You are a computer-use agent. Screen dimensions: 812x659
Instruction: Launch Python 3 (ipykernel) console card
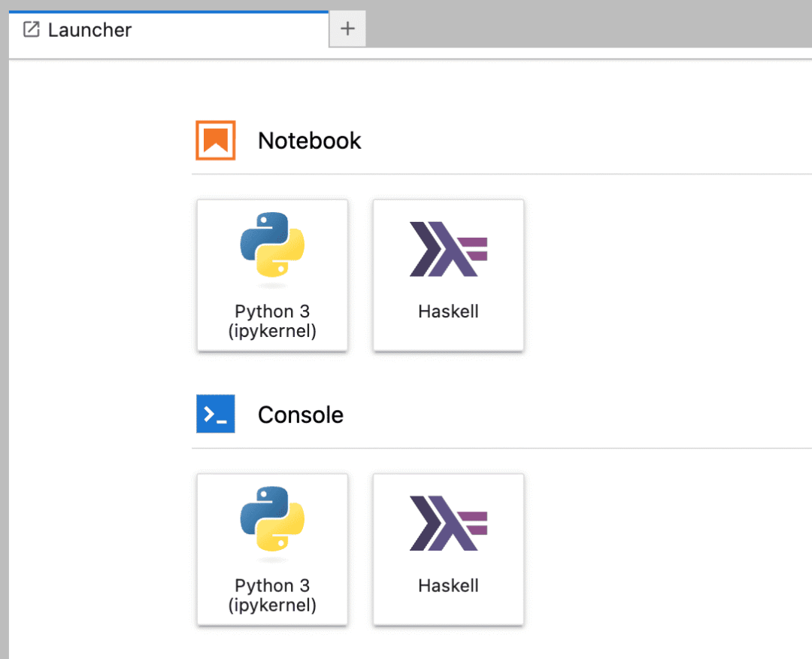[x=272, y=549]
